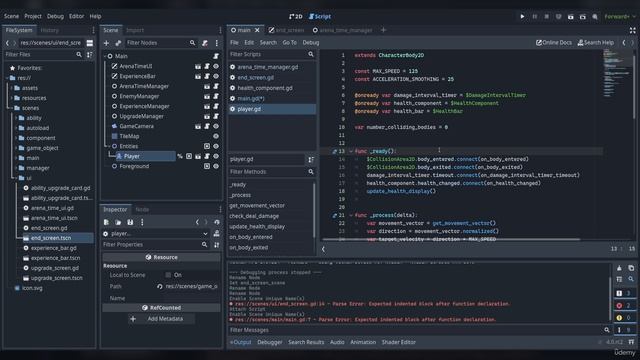Viewport: 640px width, 360px height.
Task: Open scene icon on ExperienceBar node
Action: point(198,76)
